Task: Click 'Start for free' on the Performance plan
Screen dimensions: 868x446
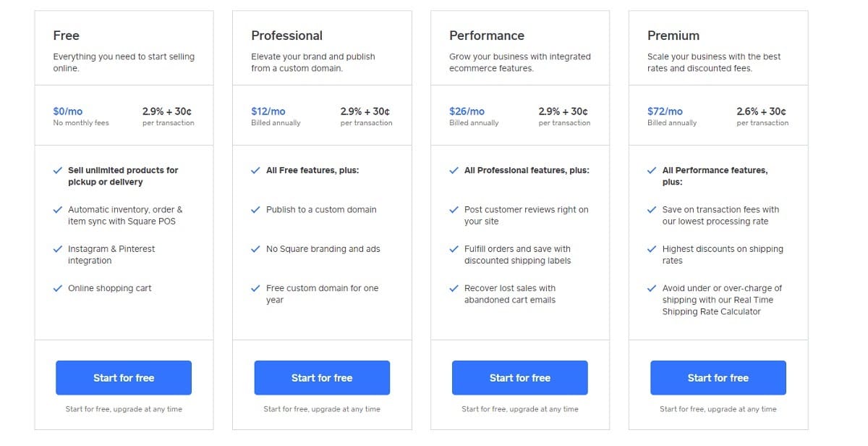Action: tap(519, 377)
